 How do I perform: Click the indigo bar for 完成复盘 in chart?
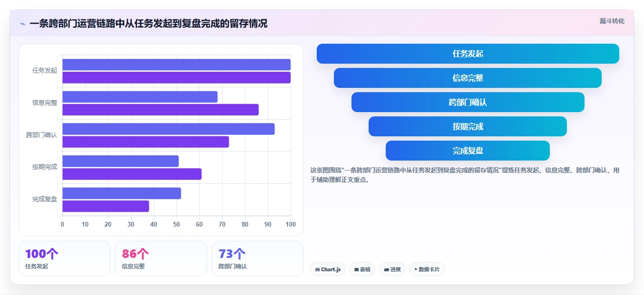point(122,193)
